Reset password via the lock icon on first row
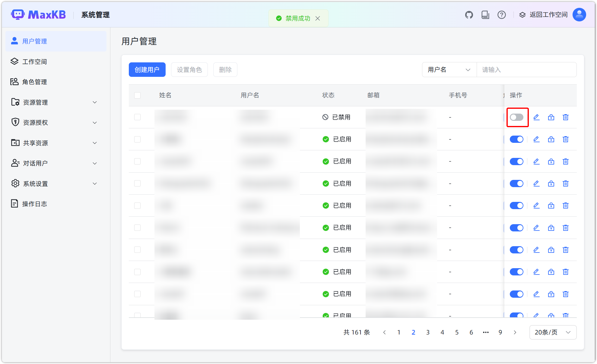 click(551, 117)
